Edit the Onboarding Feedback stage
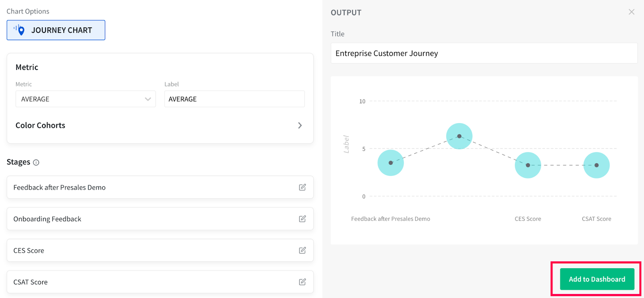Image resolution: width=644 pixels, height=298 pixels. [302, 219]
